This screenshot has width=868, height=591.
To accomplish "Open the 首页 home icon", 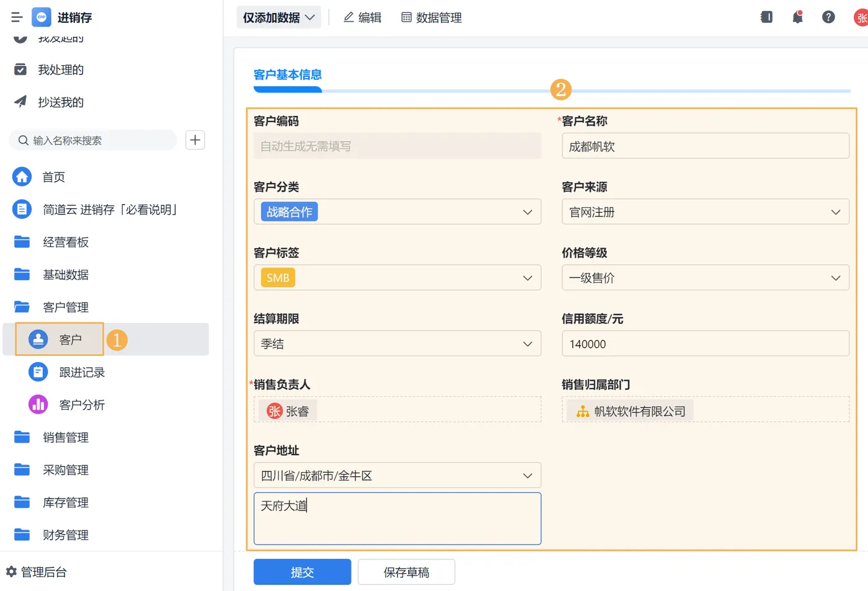I will click(x=22, y=177).
